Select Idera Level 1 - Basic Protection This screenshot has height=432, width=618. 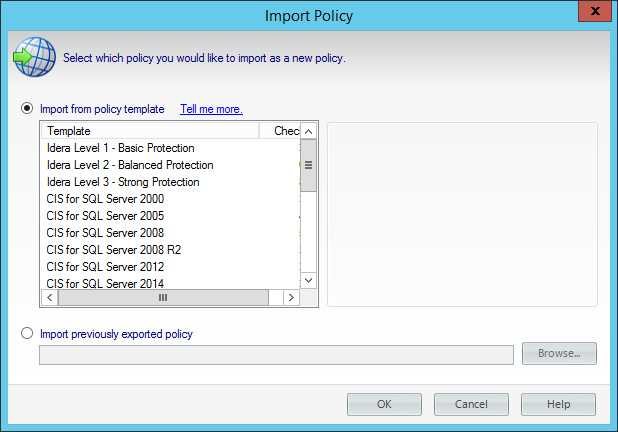point(121,148)
